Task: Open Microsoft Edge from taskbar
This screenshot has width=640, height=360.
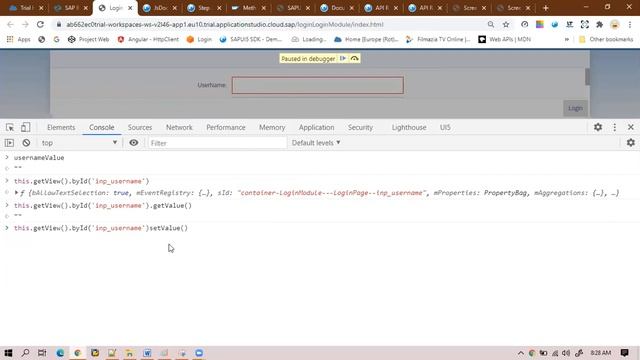Action: (x=60, y=353)
